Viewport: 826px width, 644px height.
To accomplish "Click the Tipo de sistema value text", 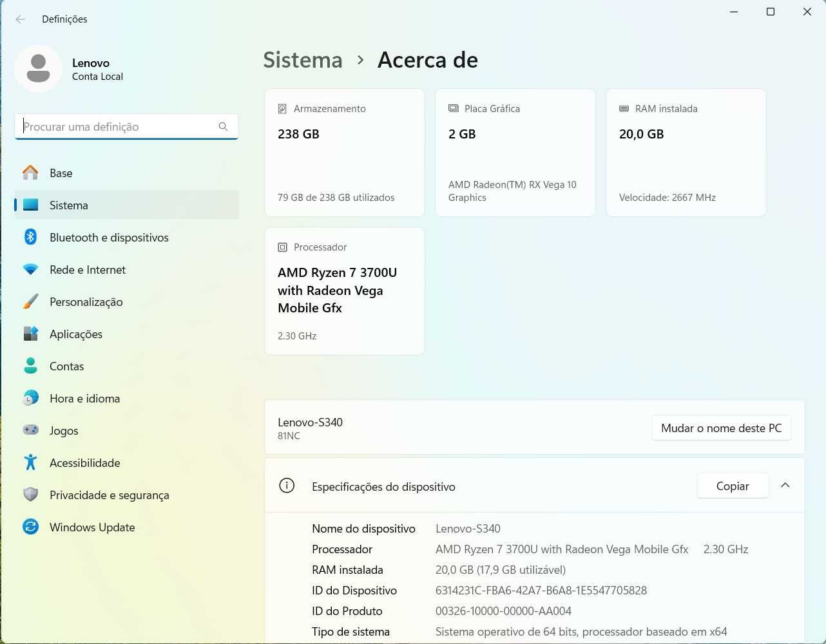I will (x=581, y=632).
